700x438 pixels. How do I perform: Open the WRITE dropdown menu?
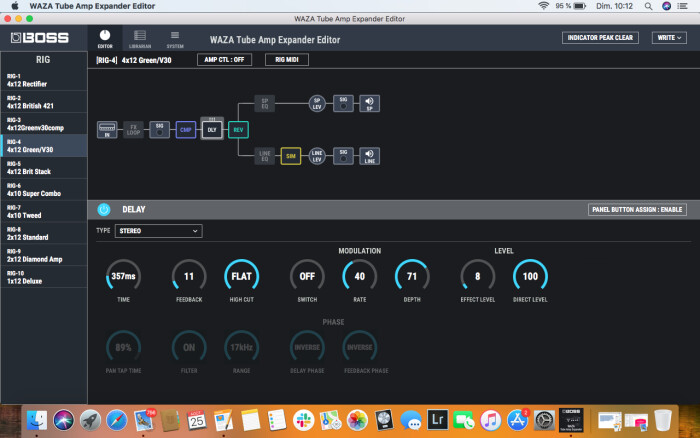669,38
